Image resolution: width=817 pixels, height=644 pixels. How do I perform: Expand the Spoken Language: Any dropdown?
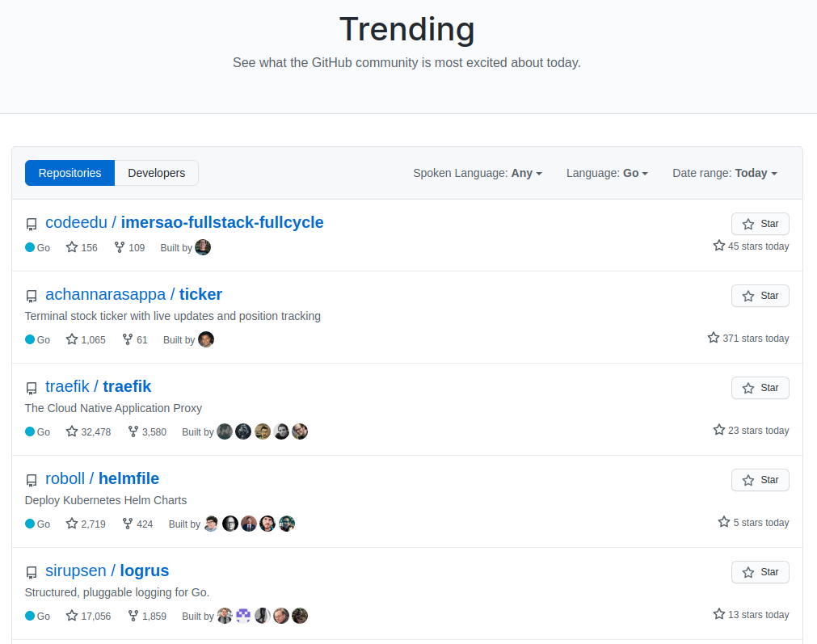pos(478,173)
